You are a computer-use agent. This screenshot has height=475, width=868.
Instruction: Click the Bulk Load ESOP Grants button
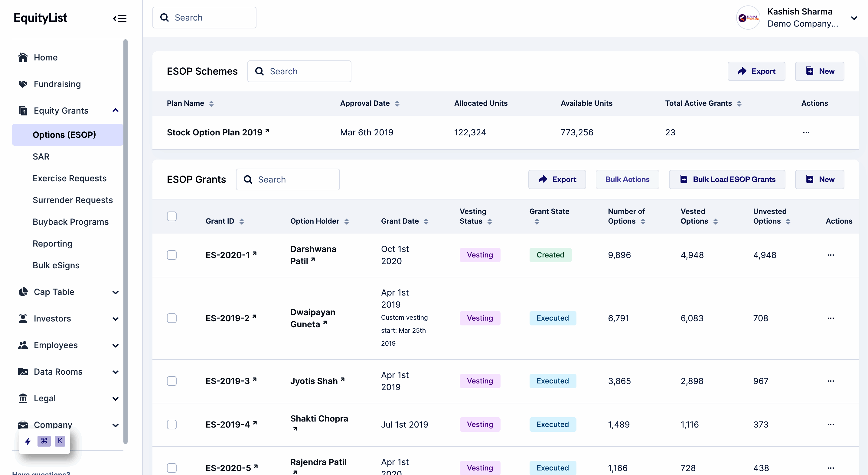727,179
